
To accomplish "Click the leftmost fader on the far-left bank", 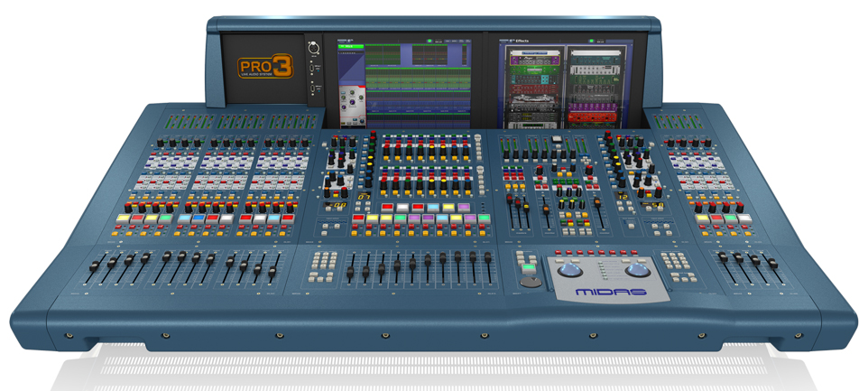I will point(96,267).
